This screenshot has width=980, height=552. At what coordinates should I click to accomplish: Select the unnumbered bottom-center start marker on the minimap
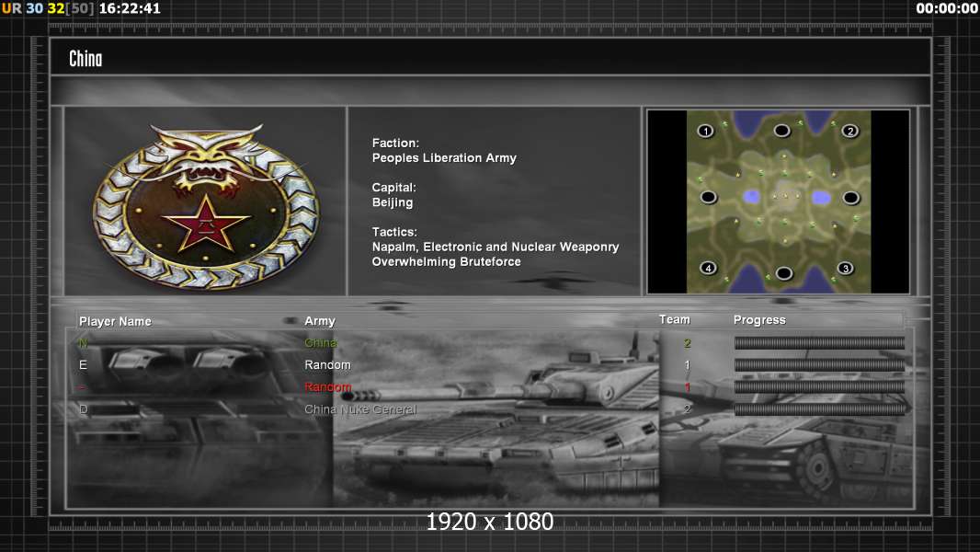pyautogui.click(x=784, y=273)
